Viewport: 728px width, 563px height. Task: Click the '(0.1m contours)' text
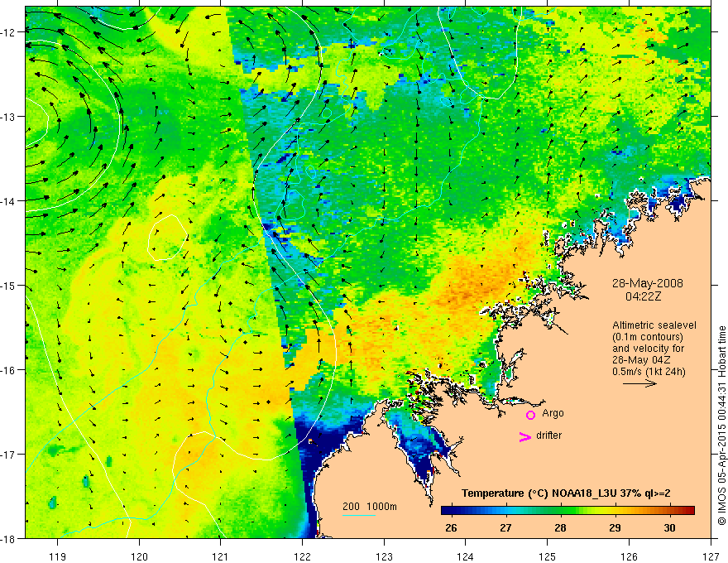coord(648,337)
